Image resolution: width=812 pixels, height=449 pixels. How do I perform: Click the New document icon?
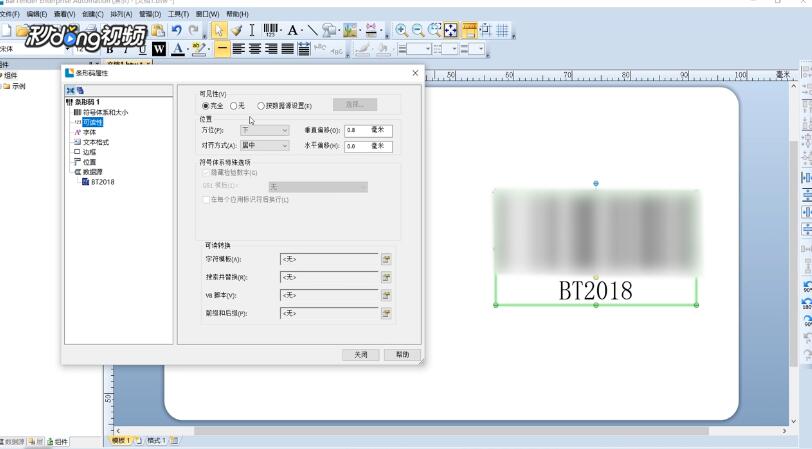pos(6,30)
